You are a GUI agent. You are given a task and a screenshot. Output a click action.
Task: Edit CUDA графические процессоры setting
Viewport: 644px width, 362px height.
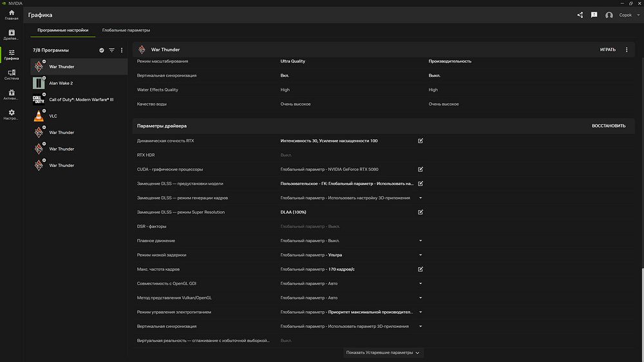[420, 169]
